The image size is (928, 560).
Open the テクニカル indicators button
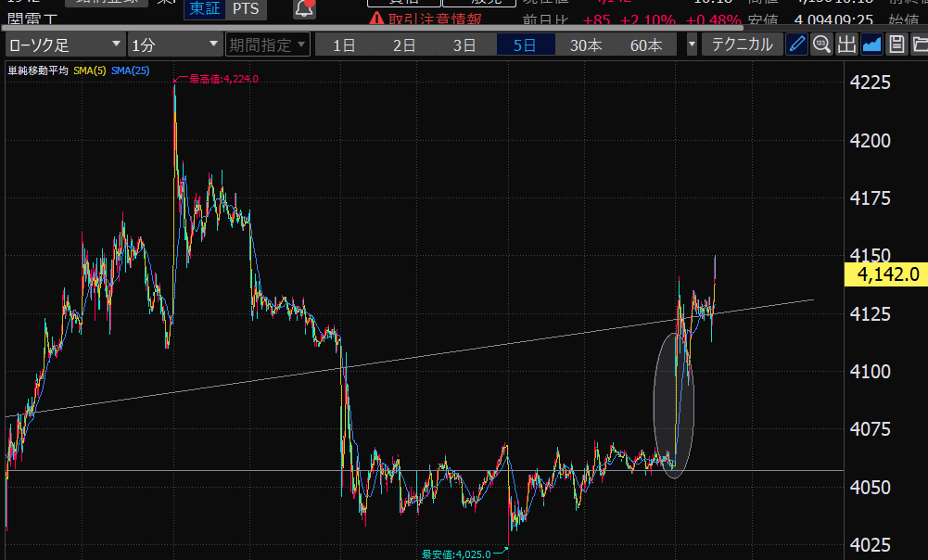(x=742, y=45)
